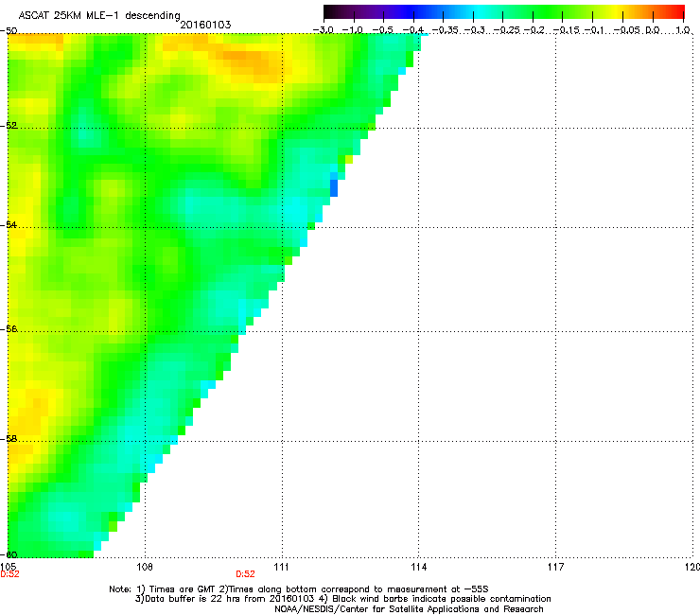700x615 pixels.
Task: Click the -60 latitude axis label
Action: [9, 554]
